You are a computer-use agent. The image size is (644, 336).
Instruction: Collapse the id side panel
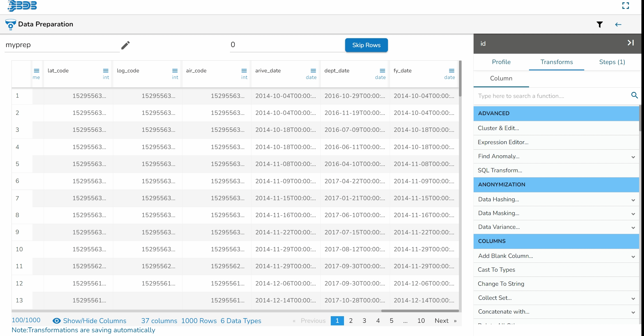630,43
